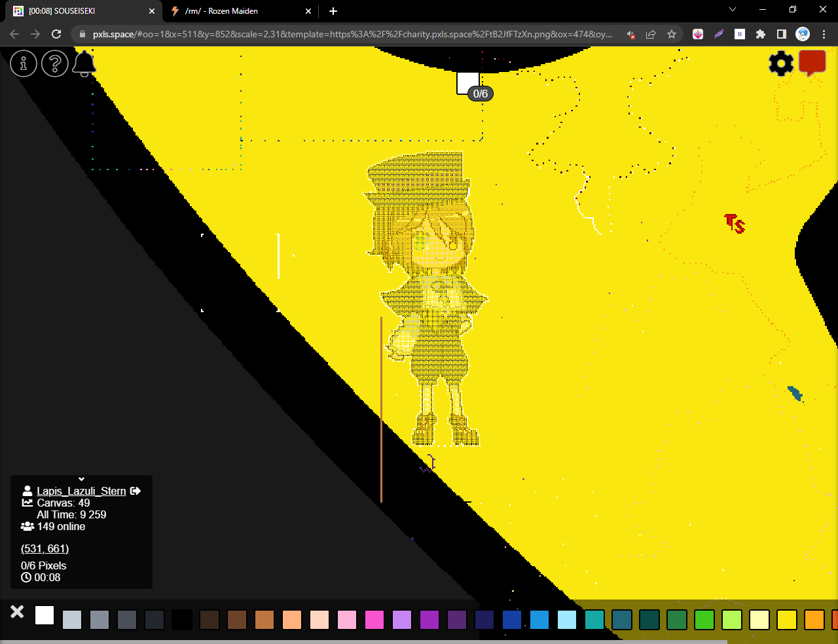Select the peach color swatch
This screenshot has height=644, width=838.
[x=292, y=620]
